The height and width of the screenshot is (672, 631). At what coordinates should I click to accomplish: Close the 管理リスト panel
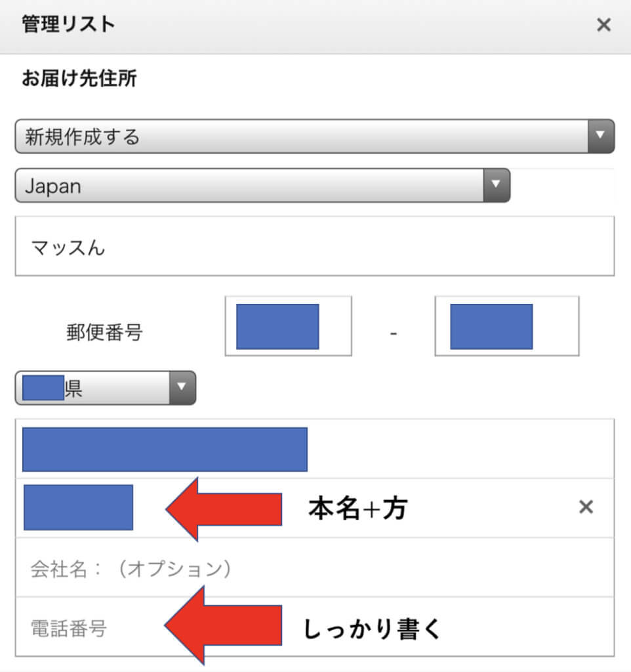click(x=603, y=26)
